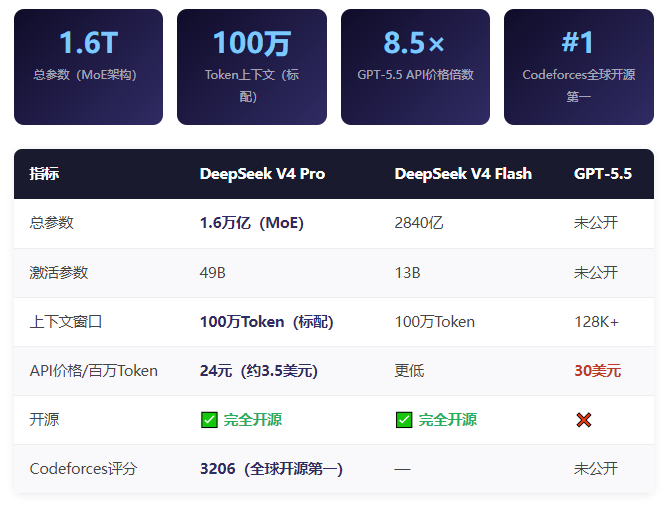The image size is (672, 508).
Task: Select the DeepSeek V4 Flash column header
Action: (463, 174)
